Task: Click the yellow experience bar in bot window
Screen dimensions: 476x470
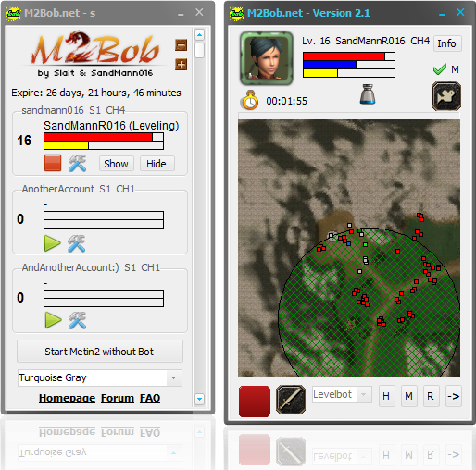Action: coord(349,73)
